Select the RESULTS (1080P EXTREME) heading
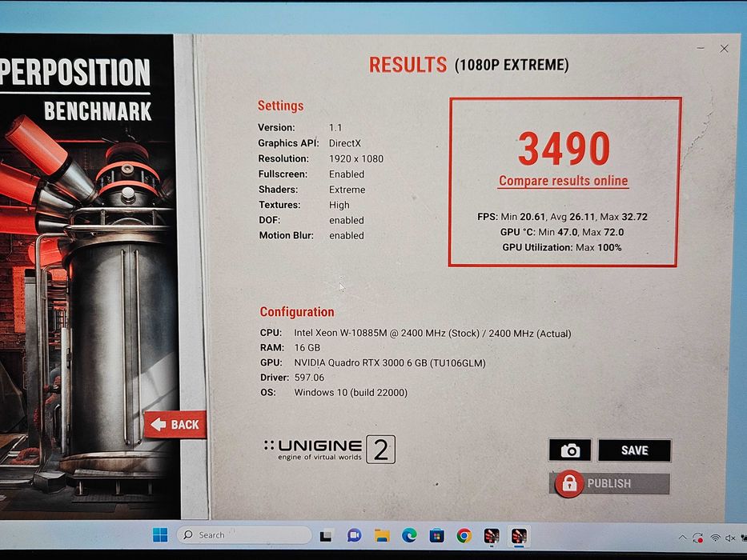This screenshot has height=560, width=747. [469, 65]
